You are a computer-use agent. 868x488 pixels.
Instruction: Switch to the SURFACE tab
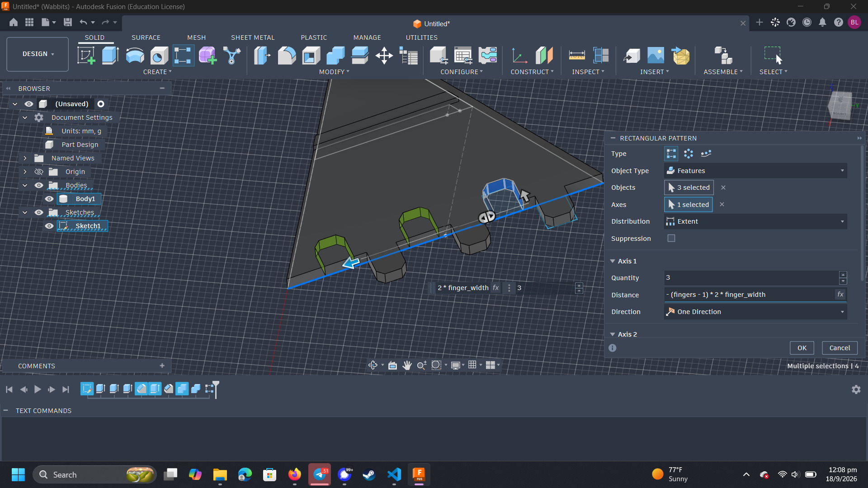coord(146,38)
